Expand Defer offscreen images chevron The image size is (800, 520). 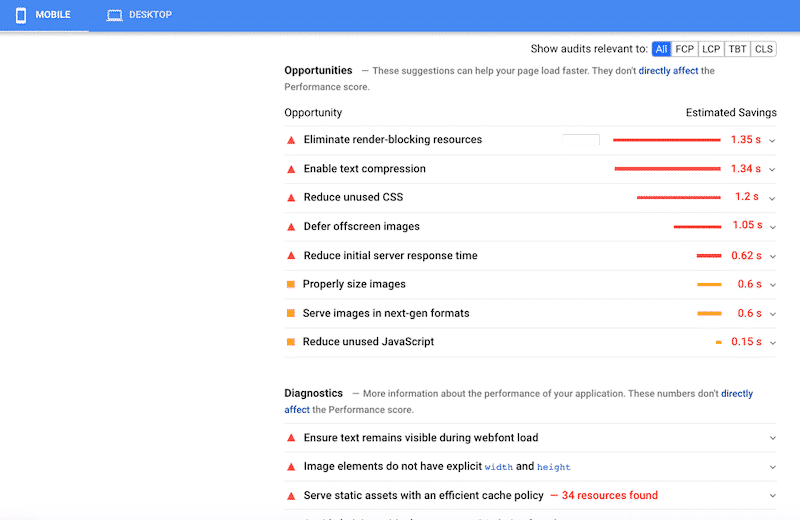[x=773, y=227]
